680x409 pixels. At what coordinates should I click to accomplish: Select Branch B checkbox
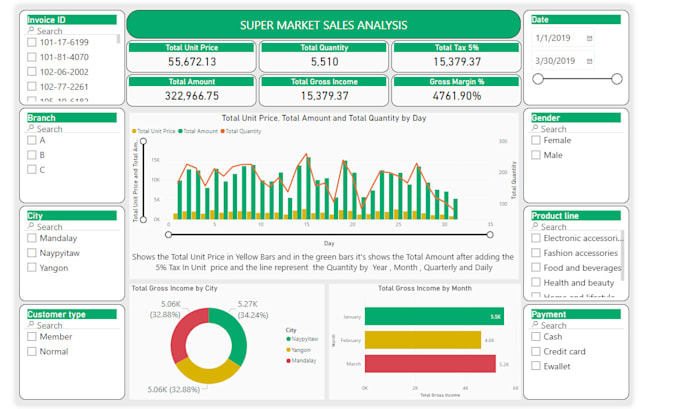[32, 155]
